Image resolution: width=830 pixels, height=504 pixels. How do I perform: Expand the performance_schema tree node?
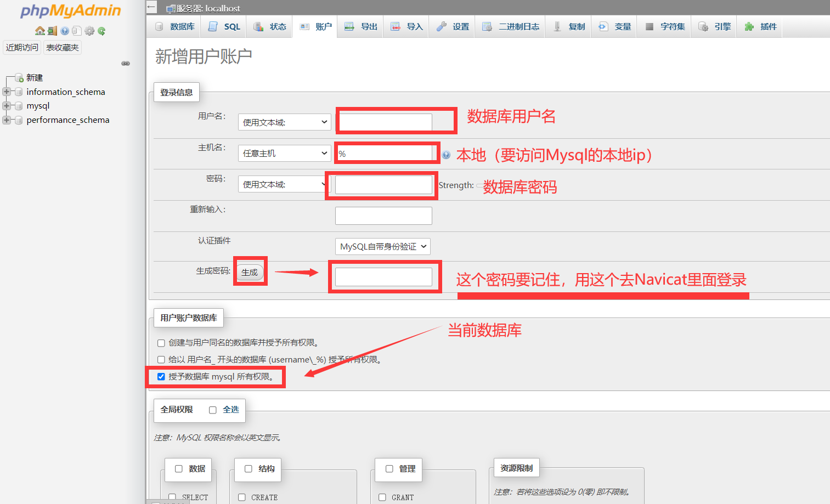(7, 120)
